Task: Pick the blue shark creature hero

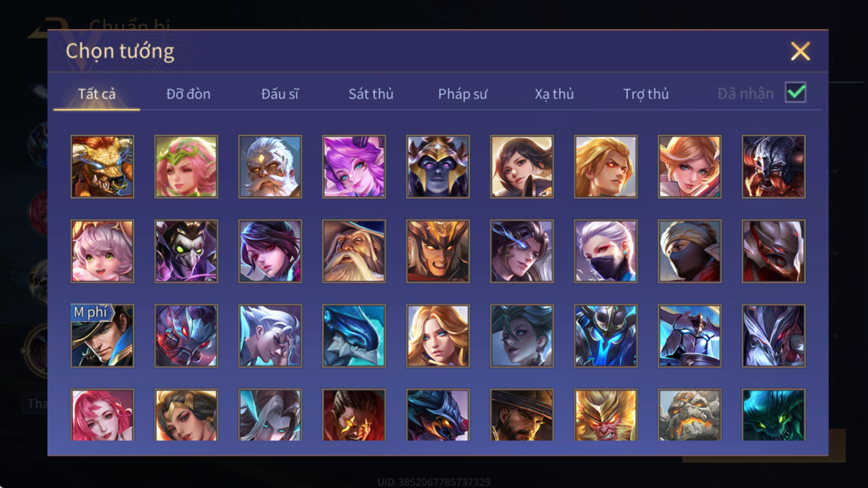Action: point(354,336)
